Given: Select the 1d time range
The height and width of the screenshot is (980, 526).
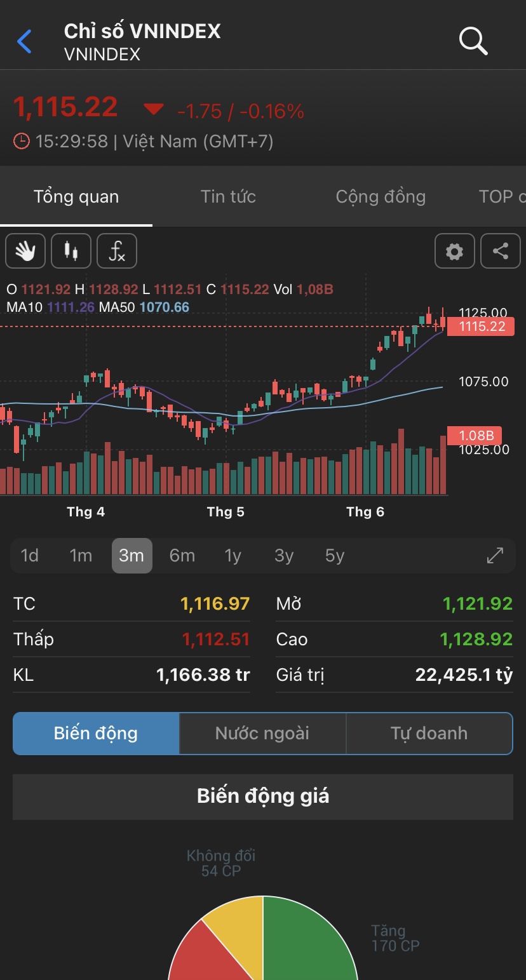Looking at the screenshot, I should tap(30, 556).
